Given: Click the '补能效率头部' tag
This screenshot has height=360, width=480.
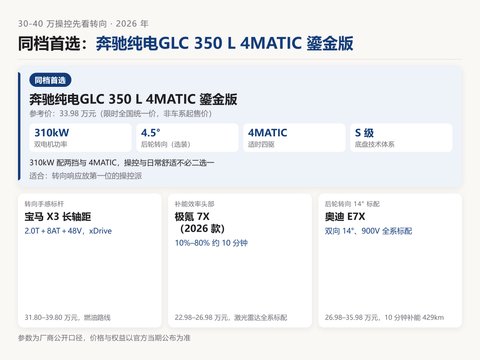Looking at the screenshot, I should (195, 204).
